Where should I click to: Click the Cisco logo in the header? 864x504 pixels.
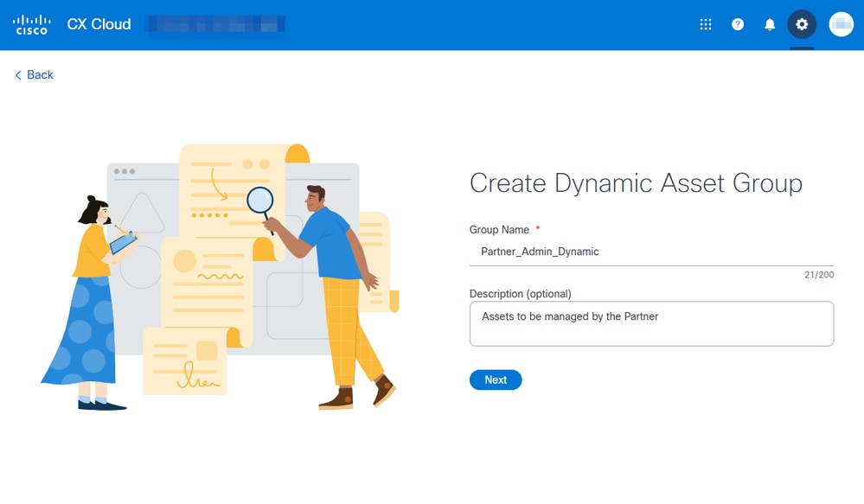(32, 25)
